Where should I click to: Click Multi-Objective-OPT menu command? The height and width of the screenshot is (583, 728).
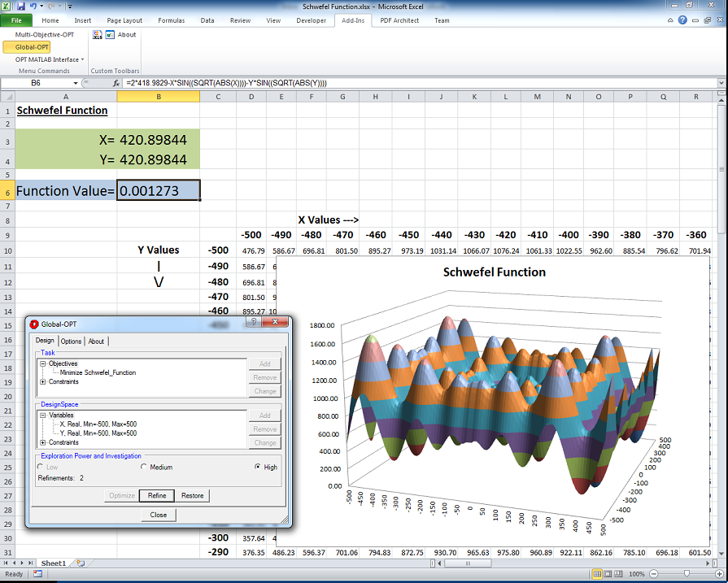click(45, 35)
